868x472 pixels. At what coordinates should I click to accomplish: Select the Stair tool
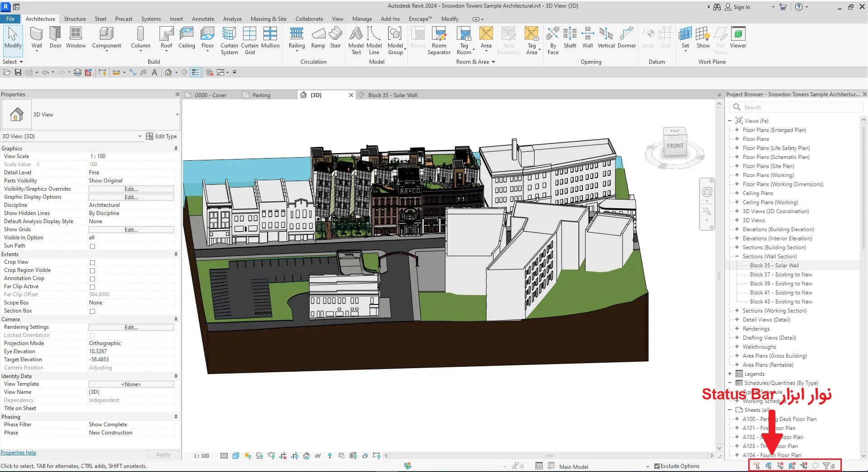click(335, 38)
